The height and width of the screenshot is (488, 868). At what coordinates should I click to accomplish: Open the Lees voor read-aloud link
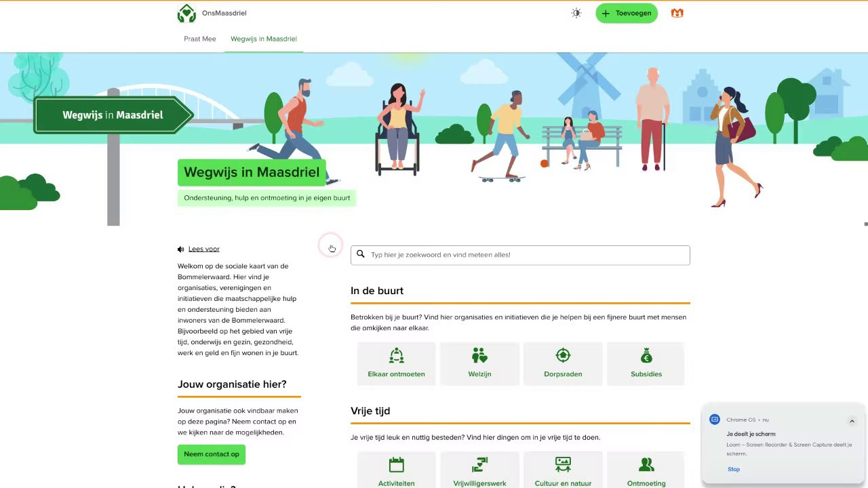coord(204,249)
